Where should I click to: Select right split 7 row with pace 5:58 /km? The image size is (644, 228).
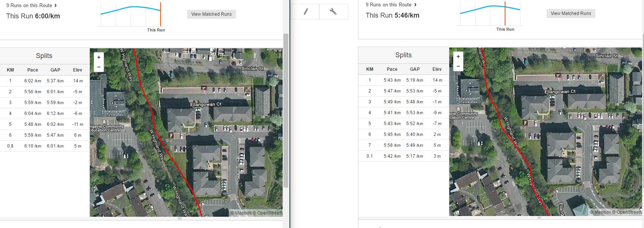tap(403, 145)
